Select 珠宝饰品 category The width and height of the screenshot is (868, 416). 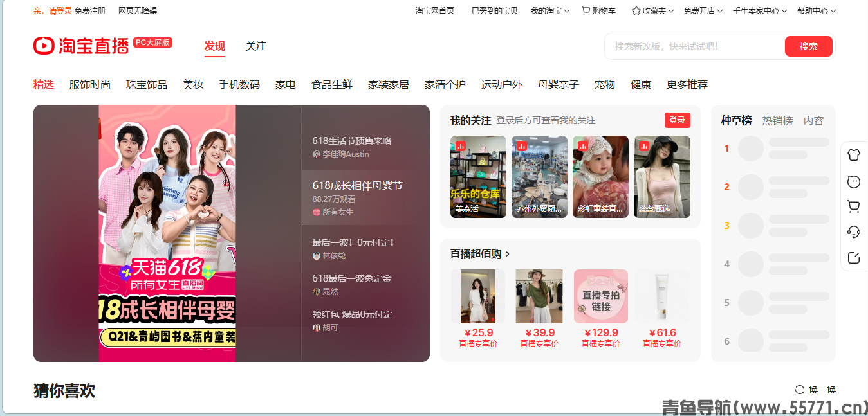click(147, 85)
